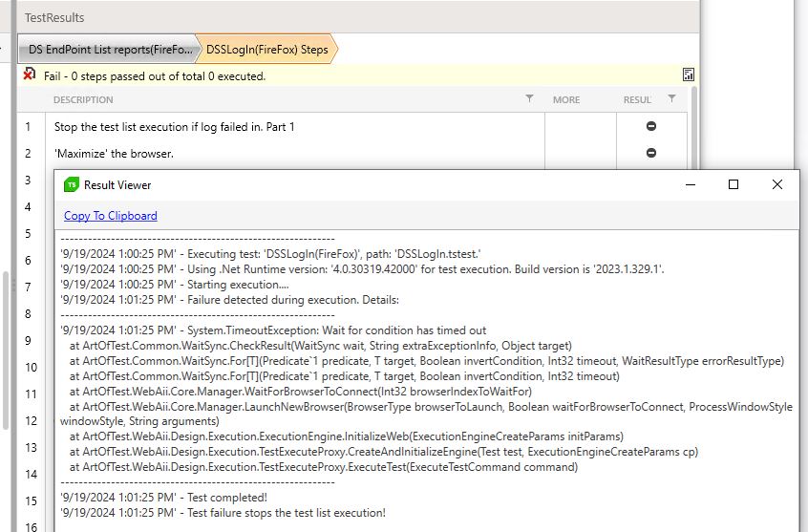Sort by the DESCRIPTION column header
The height and width of the screenshot is (532, 808).
83,100
